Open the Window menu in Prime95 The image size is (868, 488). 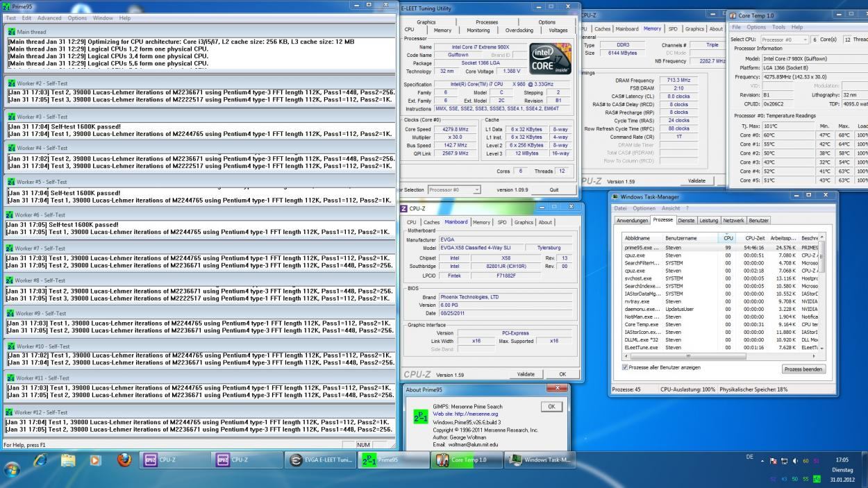pyautogui.click(x=103, y=18)
